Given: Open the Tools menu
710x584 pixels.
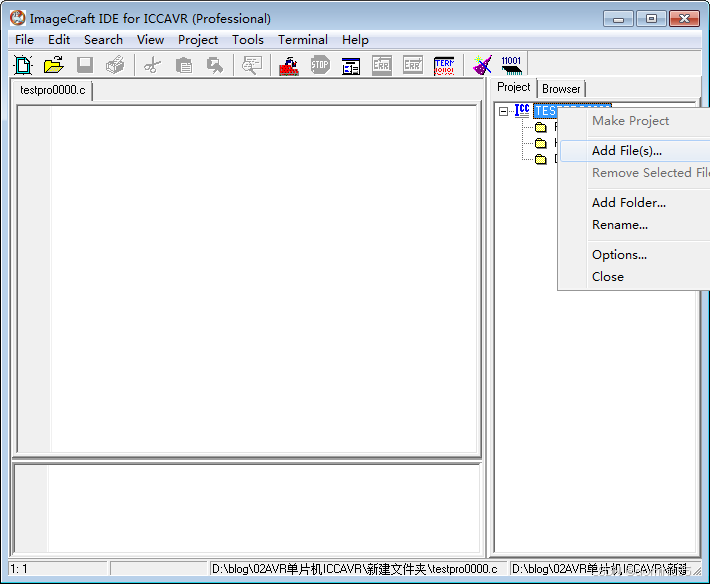Looking at the screenshot, I should click(248, 40).
